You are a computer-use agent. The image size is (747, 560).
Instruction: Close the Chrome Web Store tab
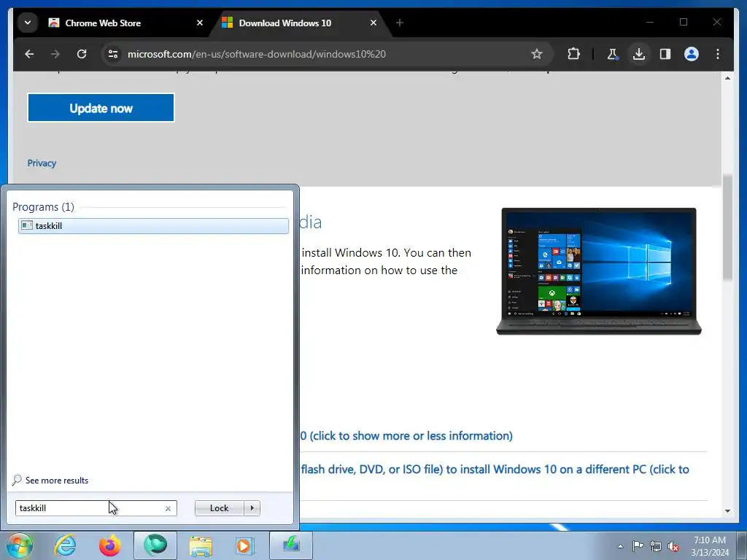200,23
